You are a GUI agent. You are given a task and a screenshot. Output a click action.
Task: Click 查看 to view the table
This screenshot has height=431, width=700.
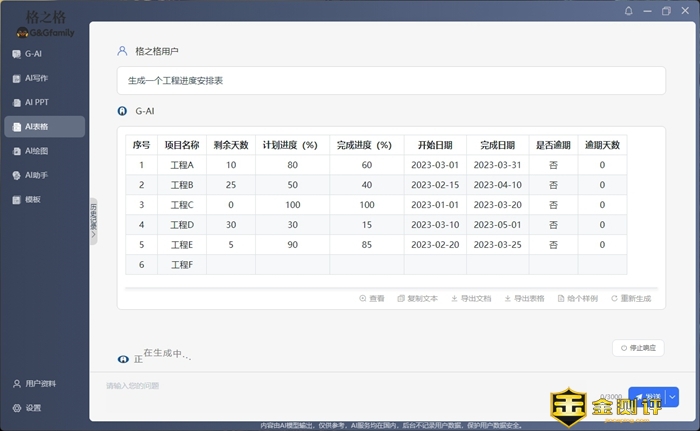click(371, 298)
